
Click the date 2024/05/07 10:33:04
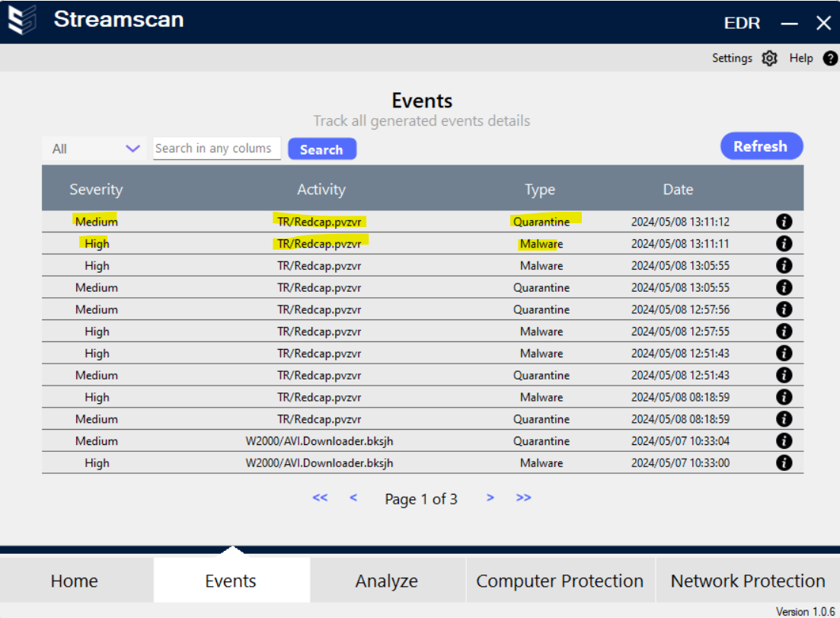(x=680, y=441)
